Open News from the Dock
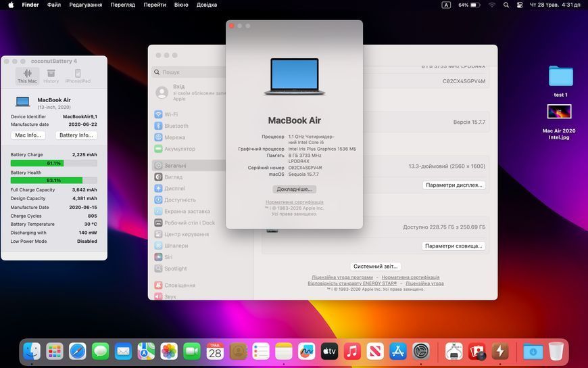 coord(375,352)
